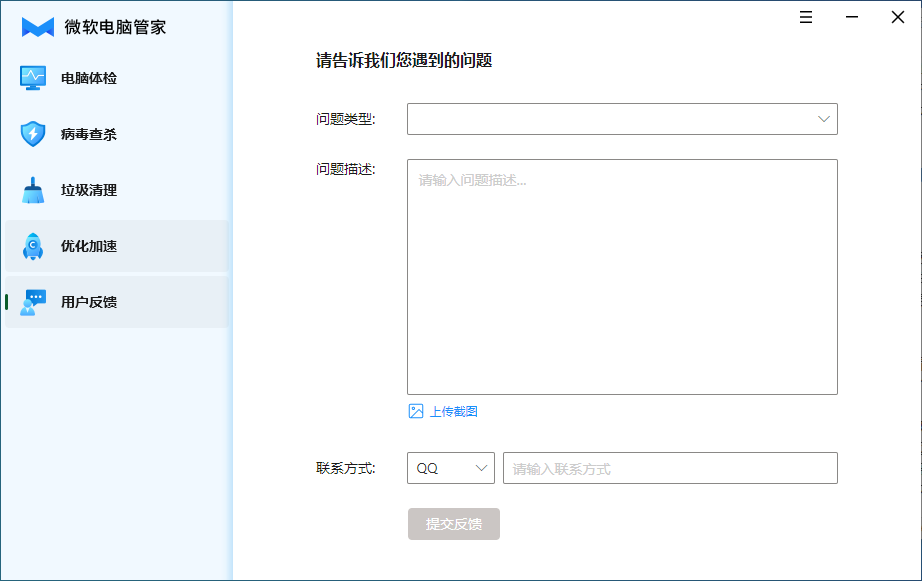
Task: Click the 请输入联系方式 input field
Action: click(x=669, y=468)
